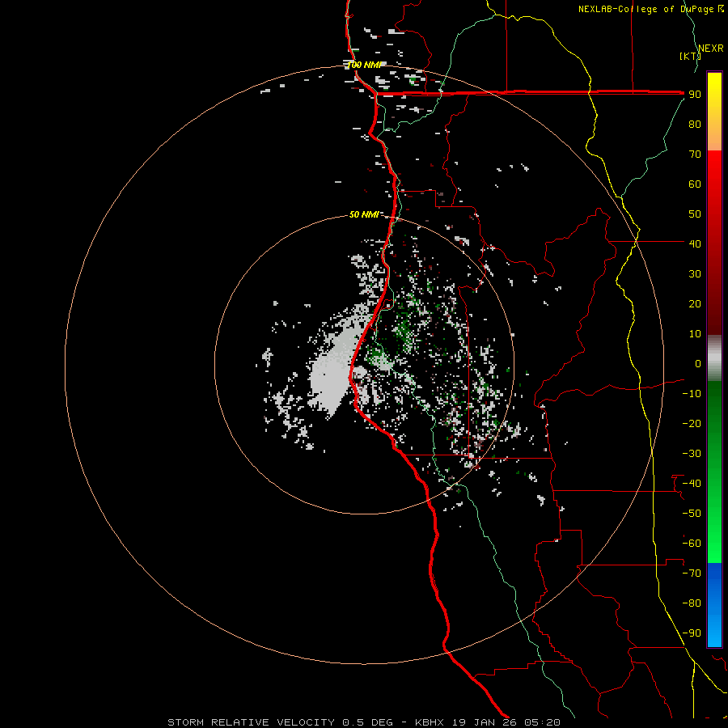728x728 pixels.
Task: Click the 90 value on the velocity scale
Action: [695, 95]
